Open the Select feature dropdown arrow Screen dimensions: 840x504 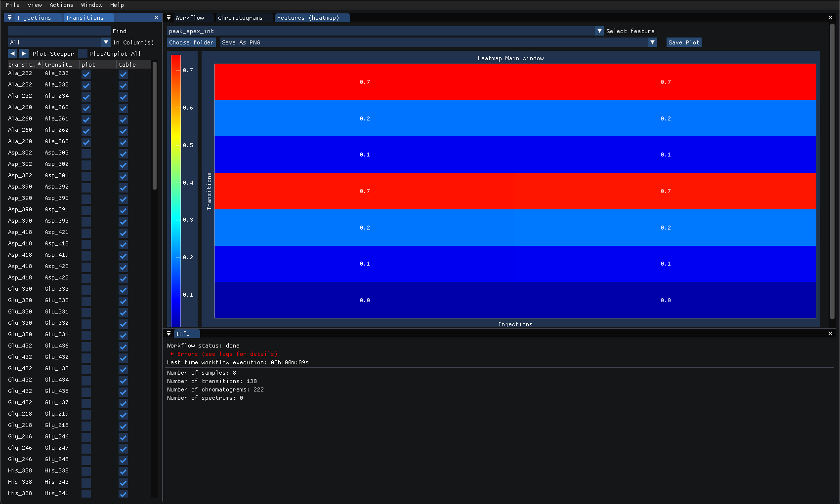click(599, 31)
